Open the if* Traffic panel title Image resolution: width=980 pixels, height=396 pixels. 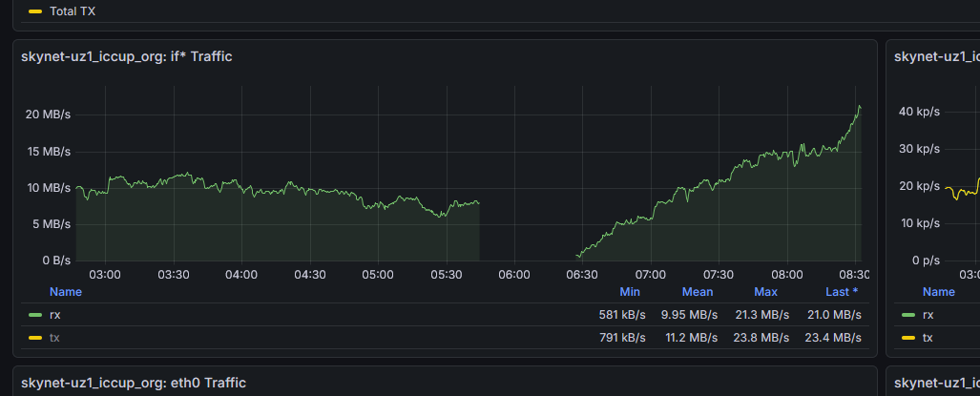point(127,57)
